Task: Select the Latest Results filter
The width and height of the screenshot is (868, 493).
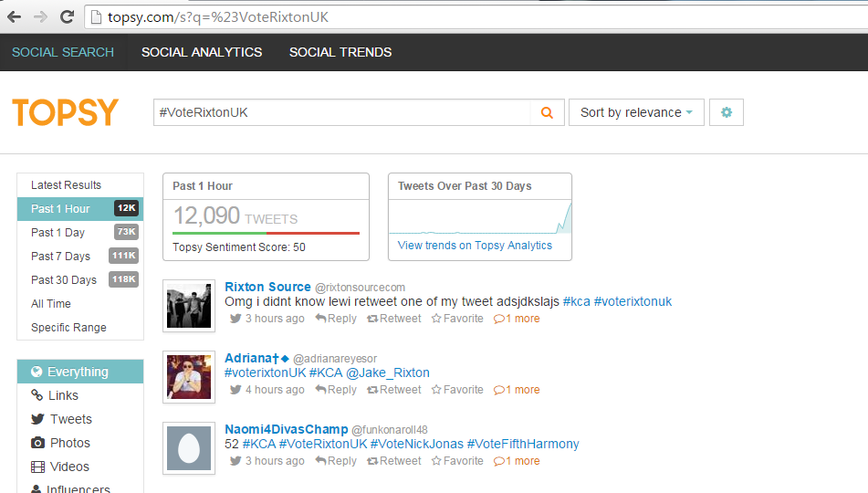Action: [x=80, y=185]
